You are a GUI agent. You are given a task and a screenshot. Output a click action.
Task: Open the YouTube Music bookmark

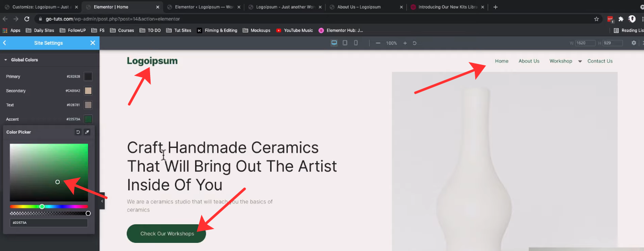[295, 31]
